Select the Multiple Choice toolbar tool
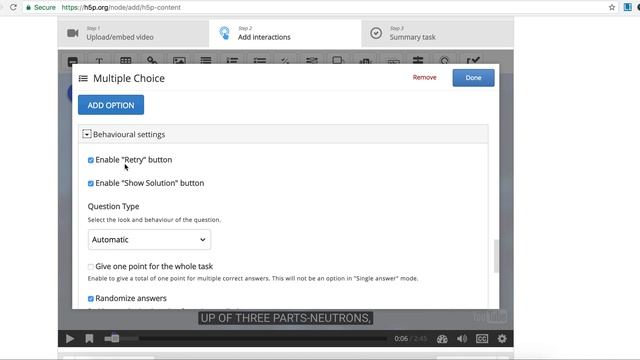The height and width of the screenshot is (360, 640). coord(260,61)
